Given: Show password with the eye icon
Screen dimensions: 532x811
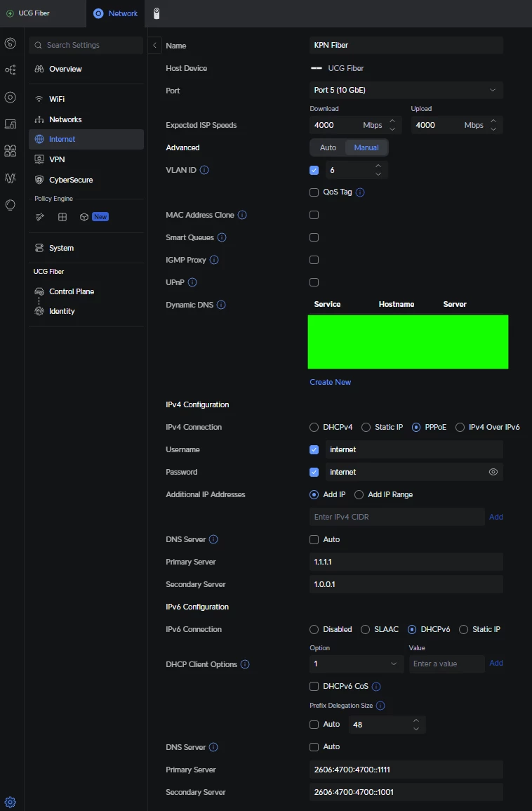Looking at the screenshot, I should click(x=493, y=472).
